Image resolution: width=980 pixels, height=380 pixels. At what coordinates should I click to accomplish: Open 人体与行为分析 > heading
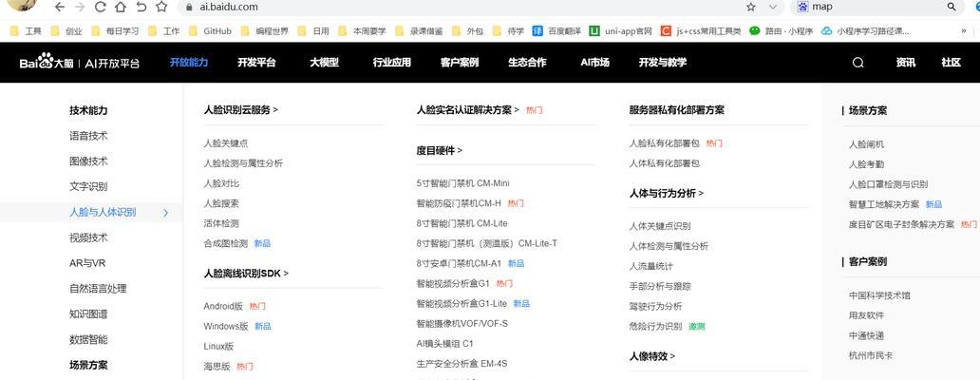pyautogui.click(x=667, y=193)
